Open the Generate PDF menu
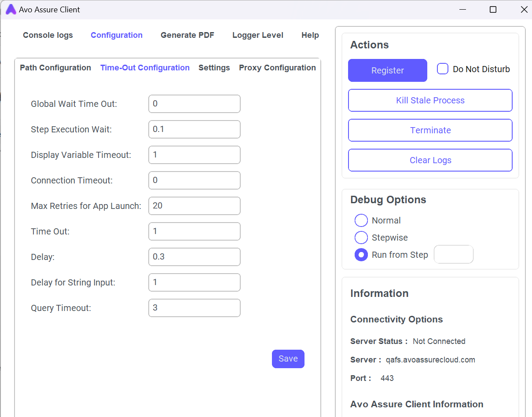The image size is (532, 417). 187,35
